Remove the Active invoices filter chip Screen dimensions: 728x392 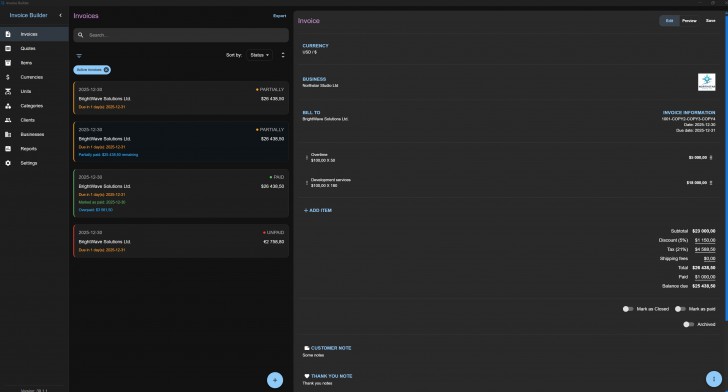click(106, 70)
